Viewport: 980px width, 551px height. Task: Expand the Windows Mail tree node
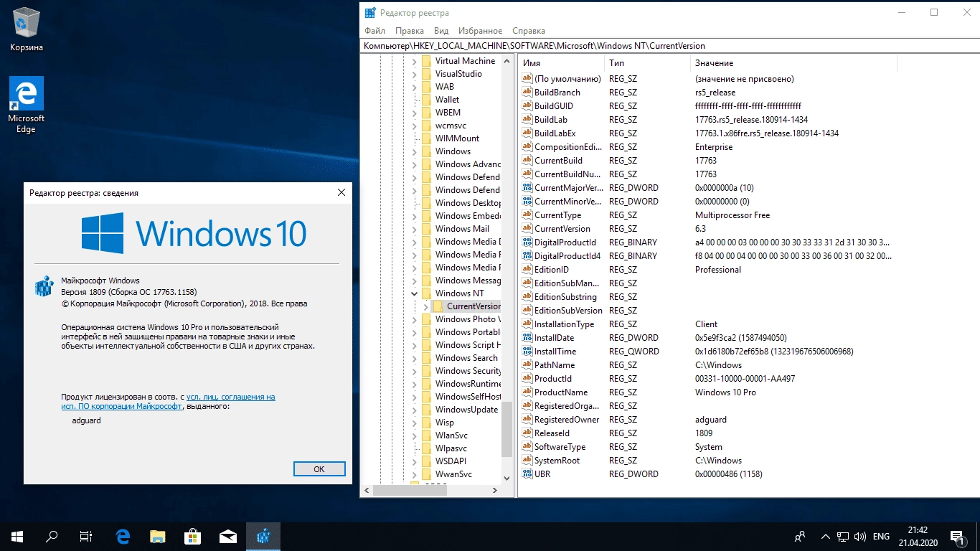[x=414, y=229]
